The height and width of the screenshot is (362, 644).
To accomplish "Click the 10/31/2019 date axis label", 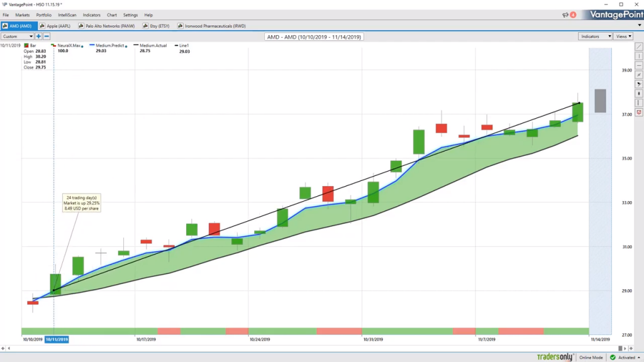I will tap(373, 339).
